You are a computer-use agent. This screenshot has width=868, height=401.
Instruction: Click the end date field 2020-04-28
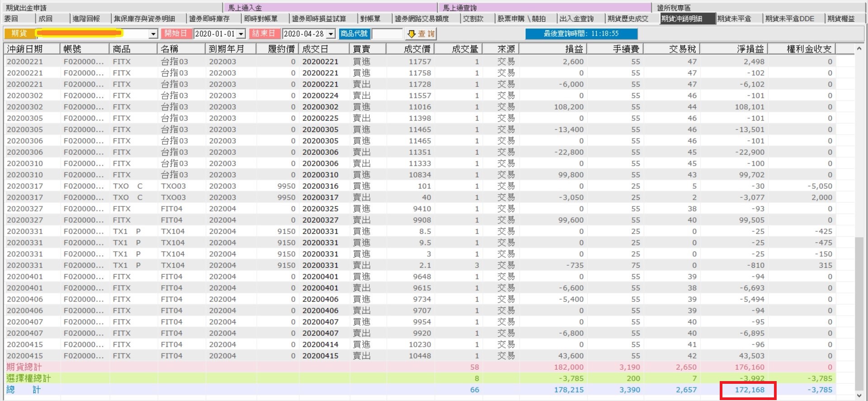pyautogui.click(x=304, y=34)
